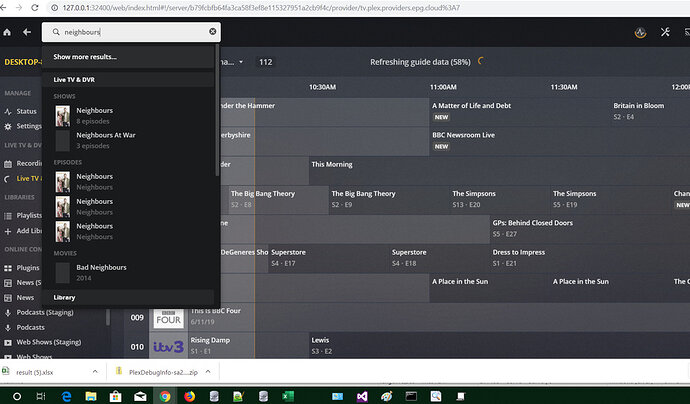Screen dimensions: 690x404
Task: Click the ITV3 channel logo
Action: tap(168, 347)
